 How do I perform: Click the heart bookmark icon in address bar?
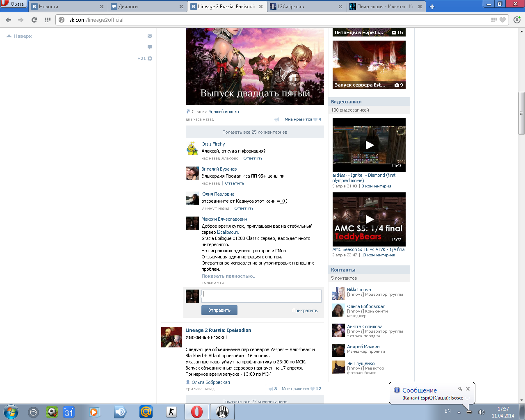502,20
